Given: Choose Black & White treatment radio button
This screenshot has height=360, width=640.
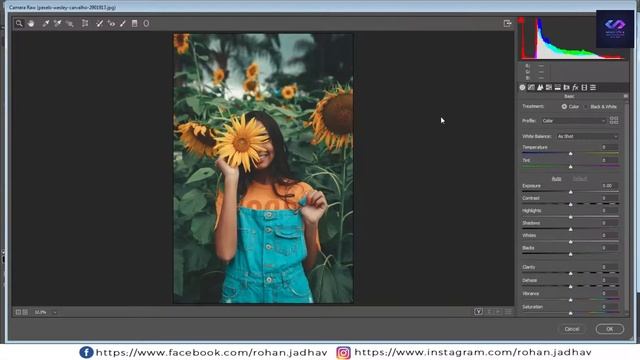Looking at the screenshot, I should pyautogui.click(x=586, y=107).
